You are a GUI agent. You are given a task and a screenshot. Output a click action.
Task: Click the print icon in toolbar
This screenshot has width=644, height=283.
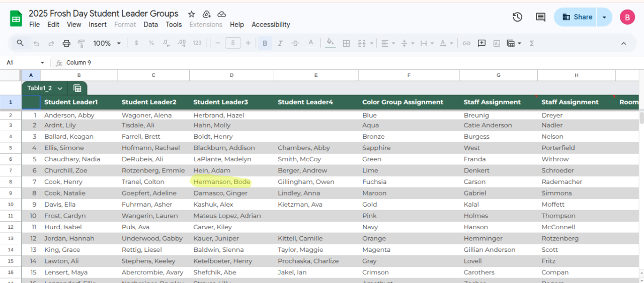pyautogui.click(x=66, y=43)
